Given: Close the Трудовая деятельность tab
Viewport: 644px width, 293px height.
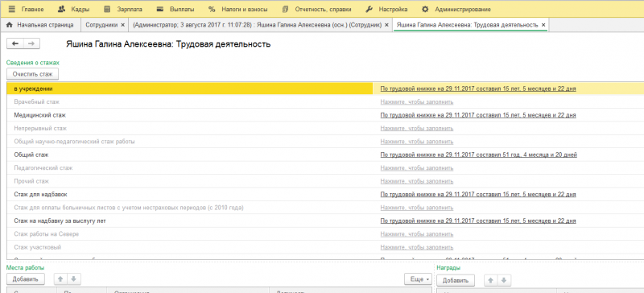Looking at the screenshot, I should click(543, 25).
